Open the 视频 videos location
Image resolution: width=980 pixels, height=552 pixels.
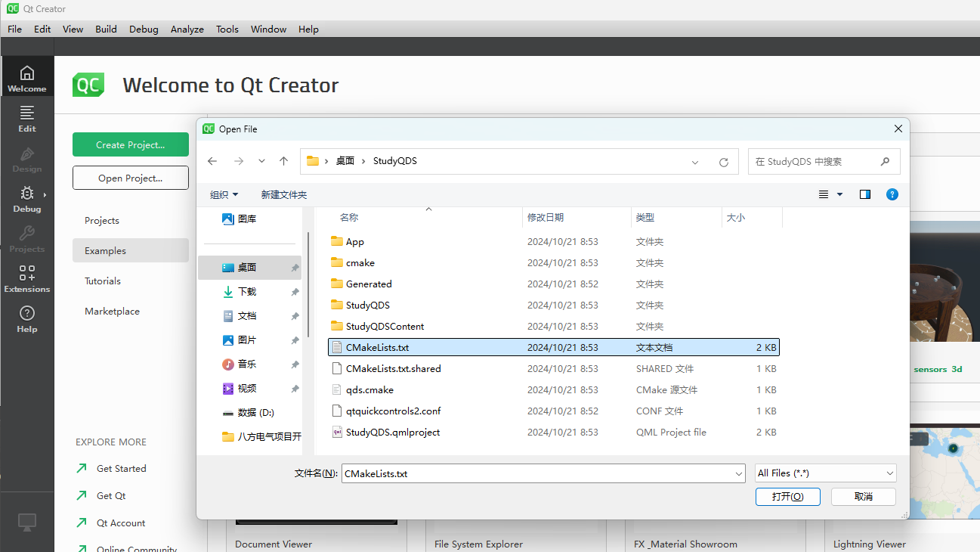click(x=249, y=389)
